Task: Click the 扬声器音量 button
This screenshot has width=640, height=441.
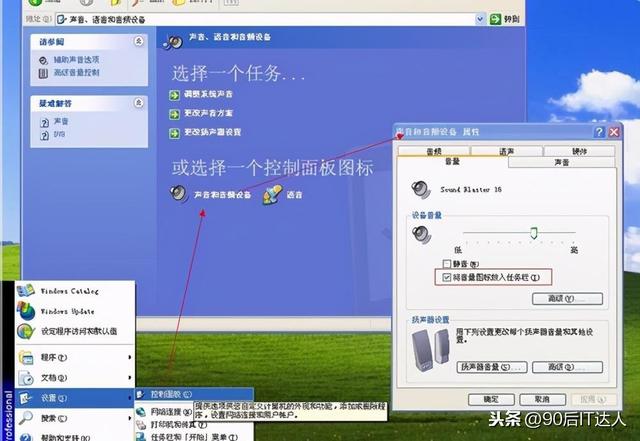Action: tap(492, 367)
